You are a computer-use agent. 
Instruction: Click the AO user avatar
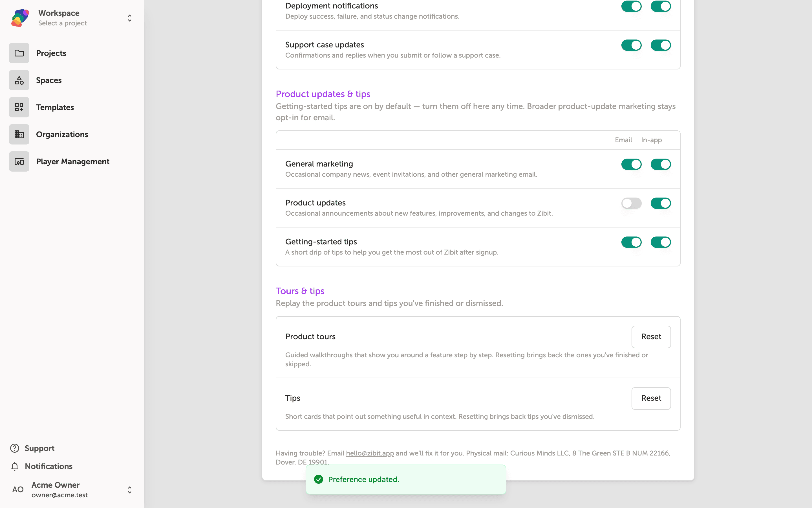pyautogui.click(x=18, y=490)
